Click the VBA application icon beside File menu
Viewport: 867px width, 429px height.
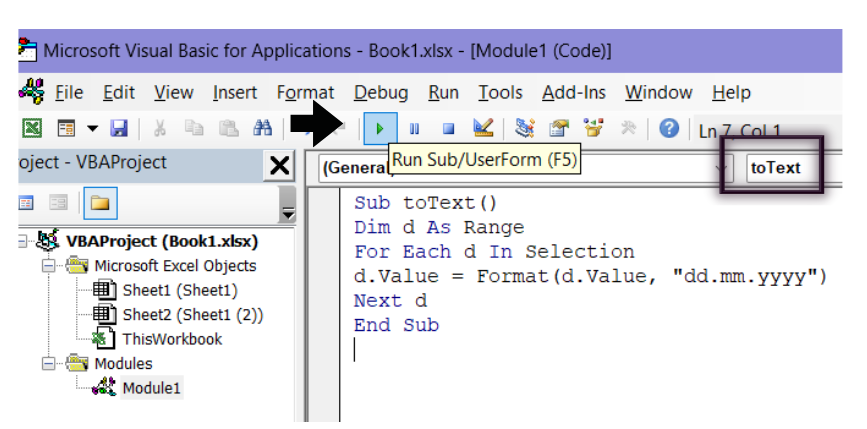[x=32, y=91]
